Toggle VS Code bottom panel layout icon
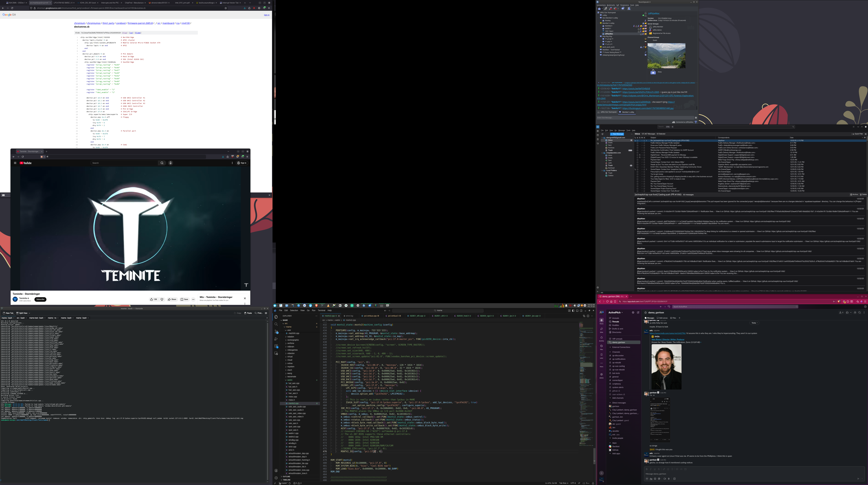868x485 pixels. click(x=577, y=311)
